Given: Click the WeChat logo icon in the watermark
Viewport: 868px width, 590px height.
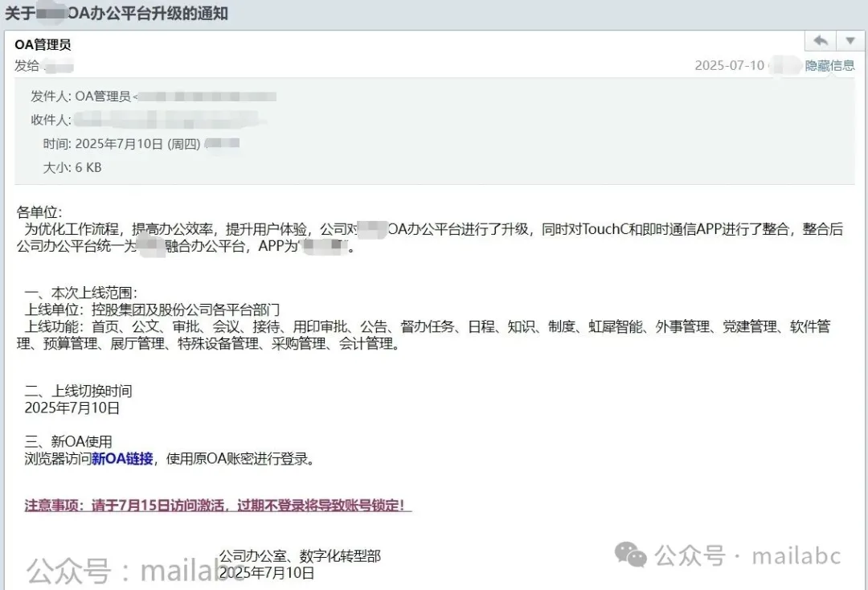Looking at the screenshot, I should pos(631,555).
